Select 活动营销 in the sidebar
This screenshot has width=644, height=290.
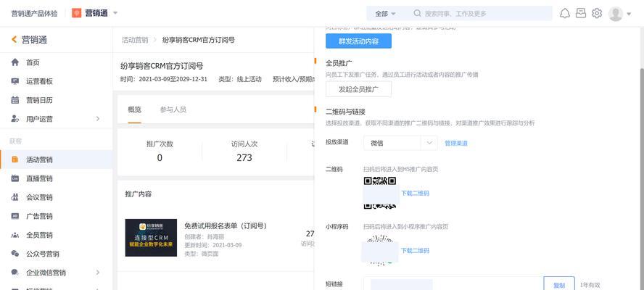point(56,159)
